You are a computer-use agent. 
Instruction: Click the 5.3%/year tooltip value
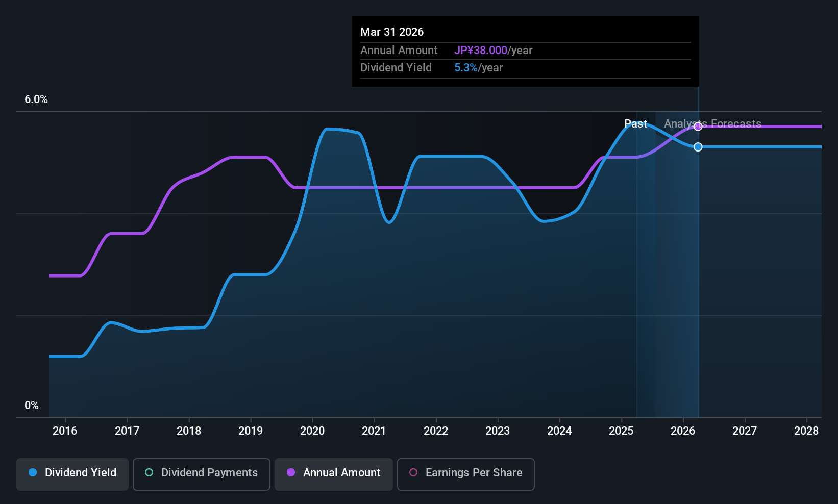478,68
